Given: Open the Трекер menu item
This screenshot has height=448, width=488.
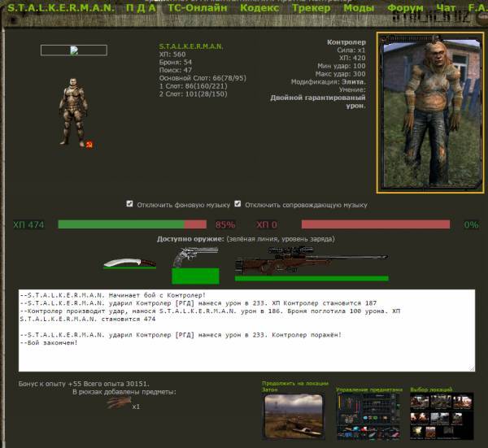Looking at the screenshot, I should pos(311,7).
